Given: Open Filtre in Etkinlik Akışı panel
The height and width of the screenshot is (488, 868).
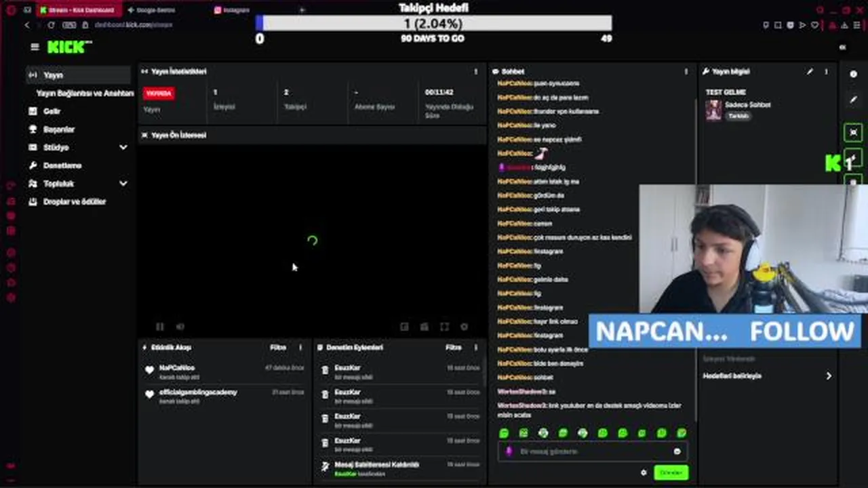Looking at the screenshot, I should (x=278, y=347).
